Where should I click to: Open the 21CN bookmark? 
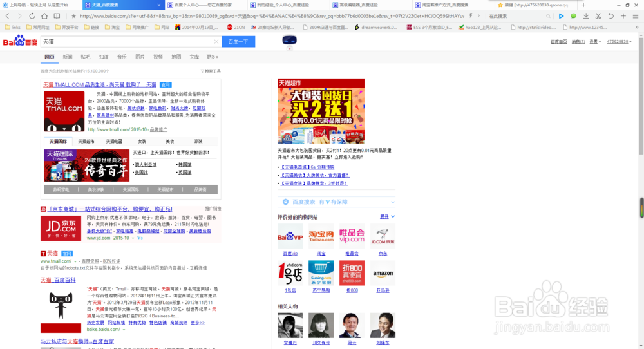tap(236, 27)
